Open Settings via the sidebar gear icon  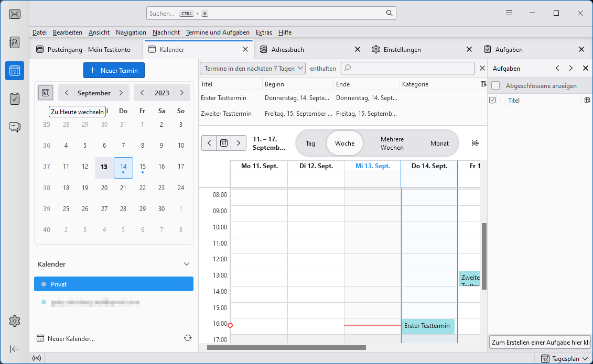coord(15,321)
